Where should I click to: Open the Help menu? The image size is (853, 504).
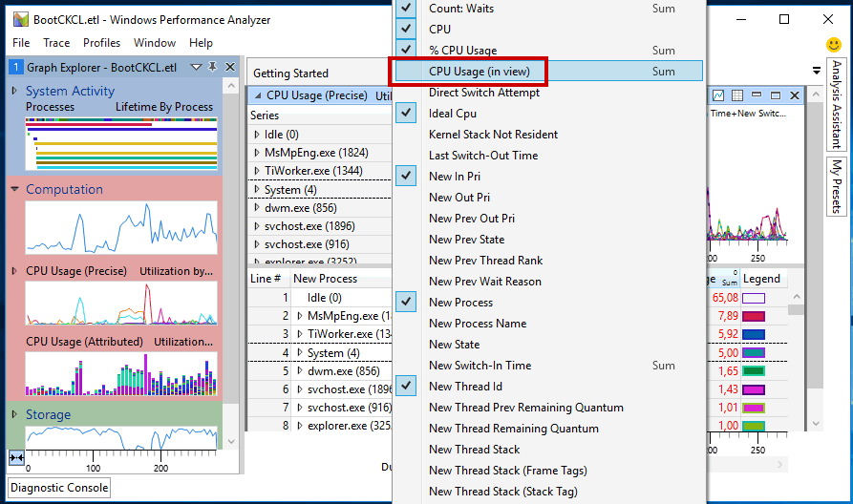(201, 43)
